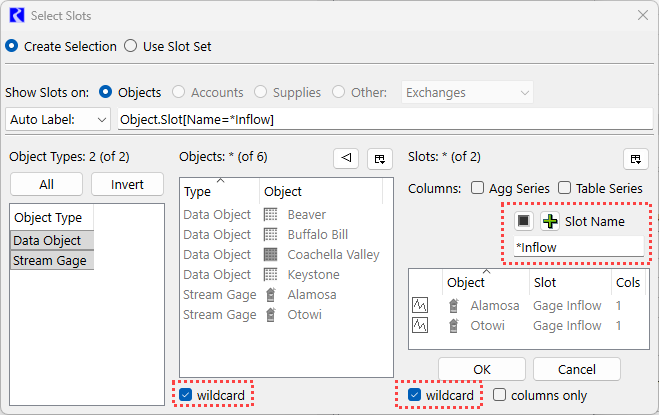Select the Use Slot Set radio button
The image size is (659, 415).
click(131, 46)
